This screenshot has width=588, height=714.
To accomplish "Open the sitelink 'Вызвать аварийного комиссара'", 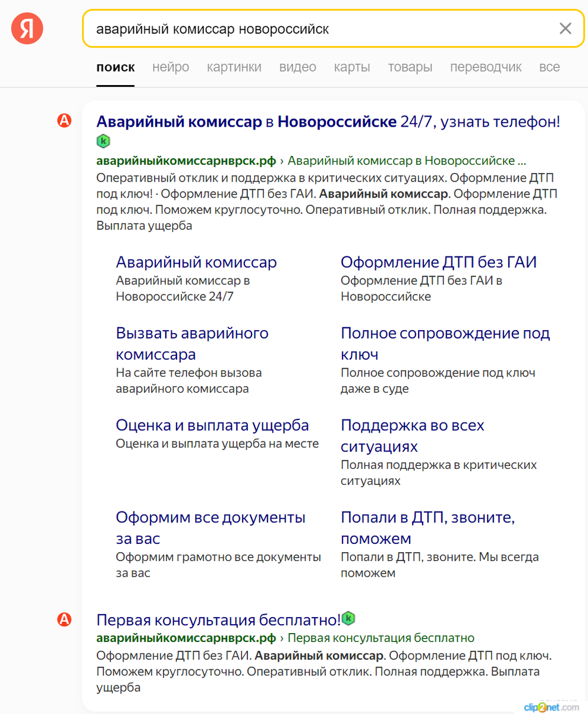I will tap(192, 343).
